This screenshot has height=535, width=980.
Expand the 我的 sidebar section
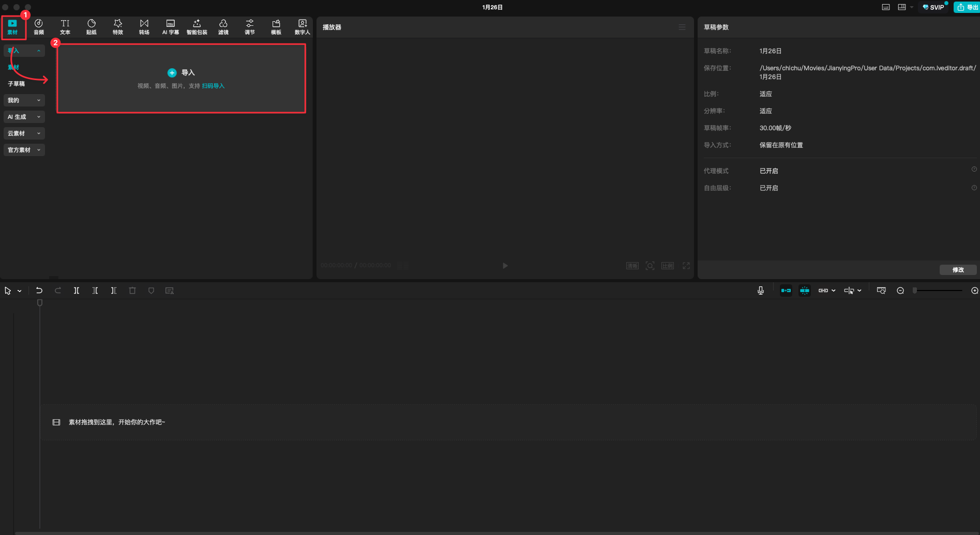click(x=24, y=100)
